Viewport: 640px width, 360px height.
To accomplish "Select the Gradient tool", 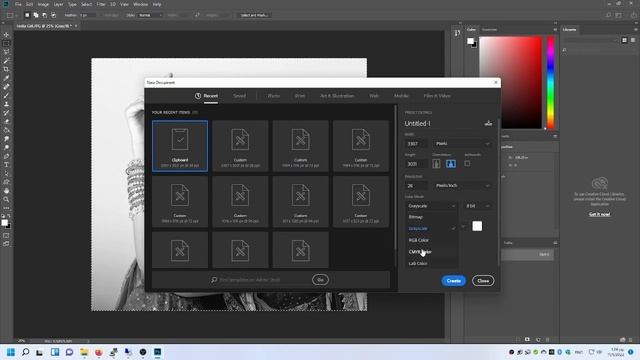I will [x=6, y=130].
